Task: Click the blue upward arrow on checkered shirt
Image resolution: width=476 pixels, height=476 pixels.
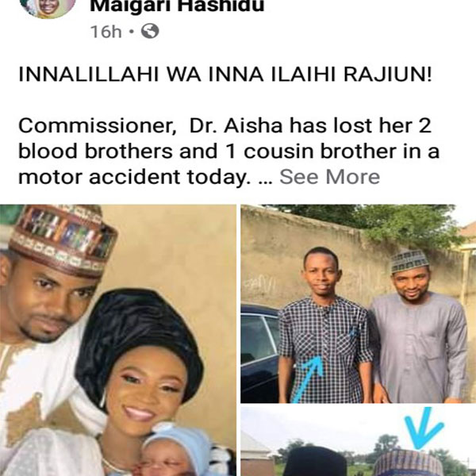Action: pyautogui.click(x=308, y=379)
